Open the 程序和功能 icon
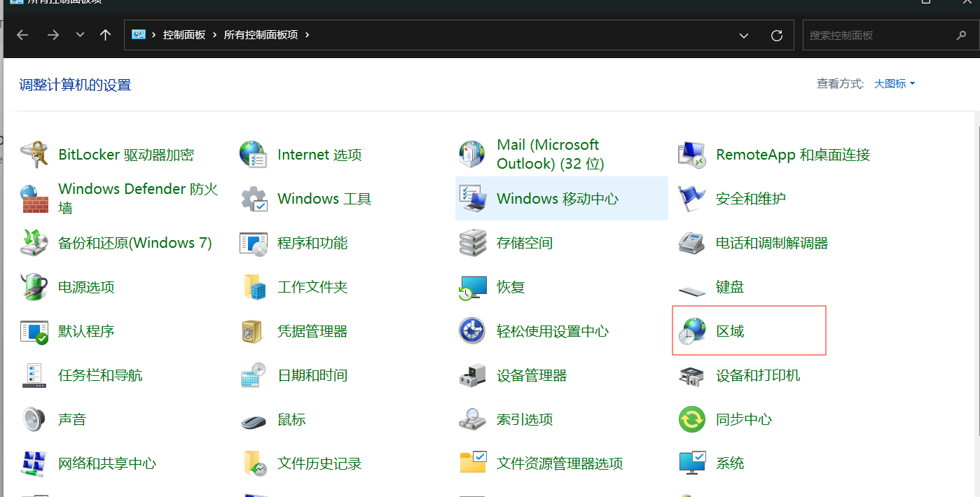This screenshot has height=497, width=980. [253, 243]
